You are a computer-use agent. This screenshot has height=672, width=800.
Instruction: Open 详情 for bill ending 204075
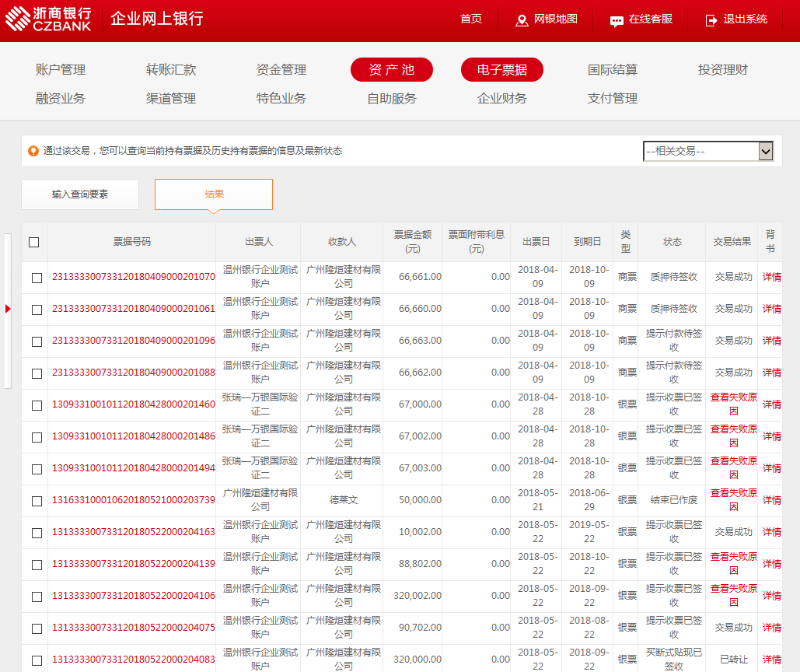[772, 628]
